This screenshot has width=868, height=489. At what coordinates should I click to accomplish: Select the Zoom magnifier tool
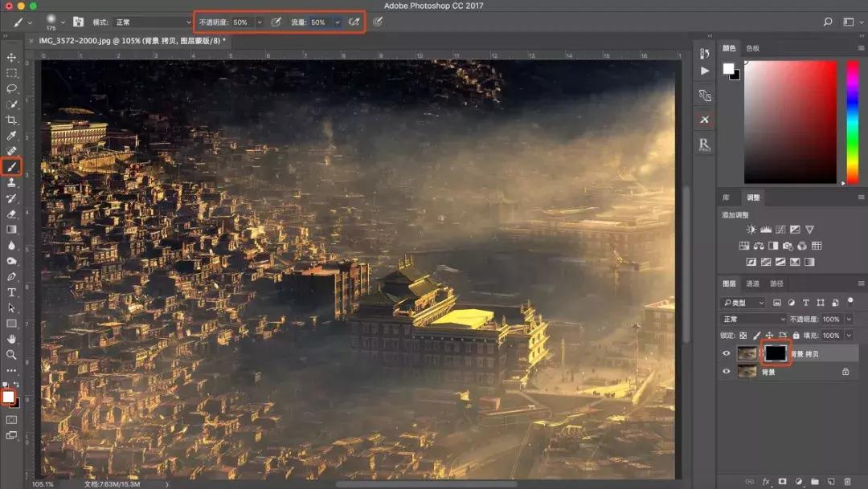tap(11, 354)
